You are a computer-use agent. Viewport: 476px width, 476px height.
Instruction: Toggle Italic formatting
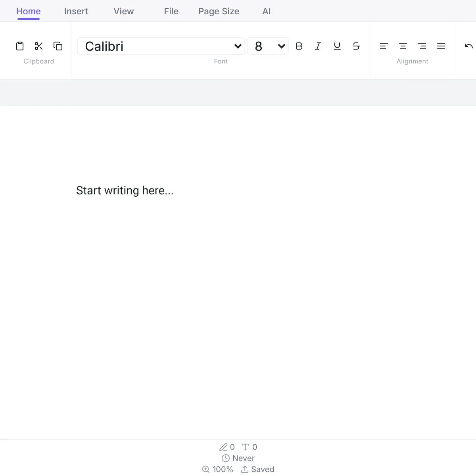coord(318,46)
